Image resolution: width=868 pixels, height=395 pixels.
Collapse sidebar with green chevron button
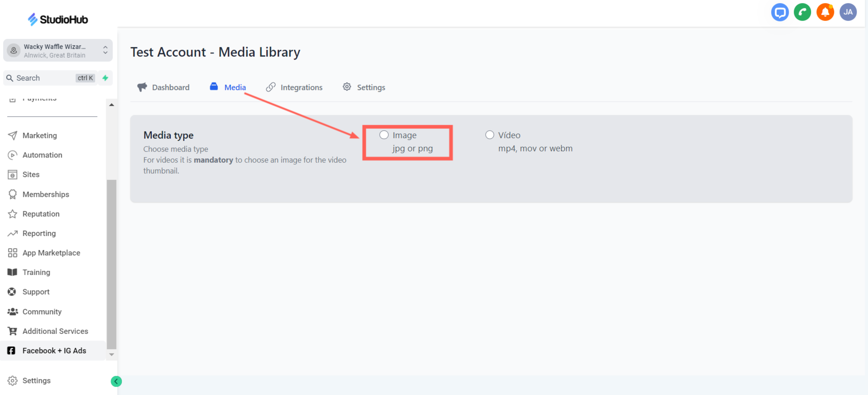coord(116,381)
